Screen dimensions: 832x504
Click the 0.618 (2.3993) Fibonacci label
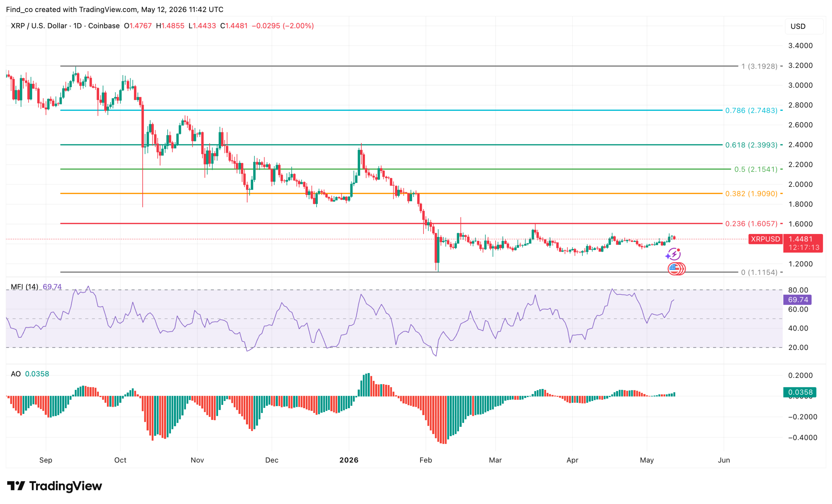click(x=751, y=145)
